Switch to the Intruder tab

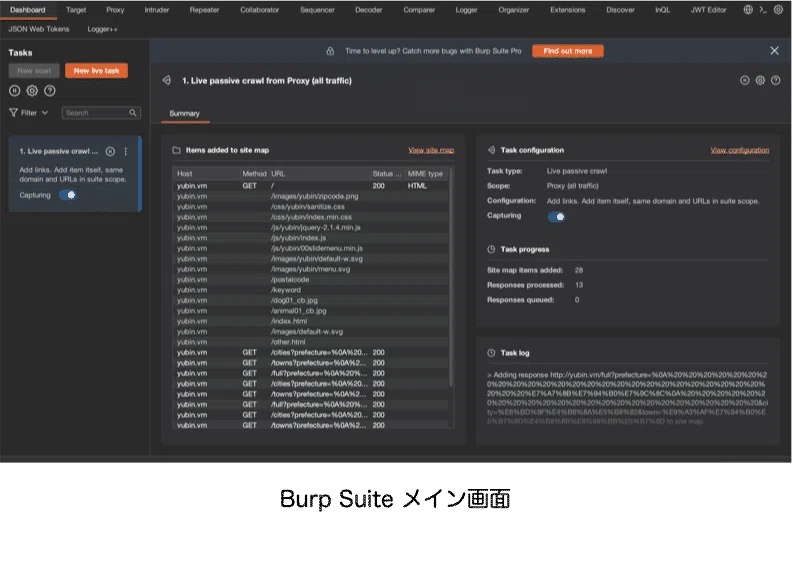(157, 10)
